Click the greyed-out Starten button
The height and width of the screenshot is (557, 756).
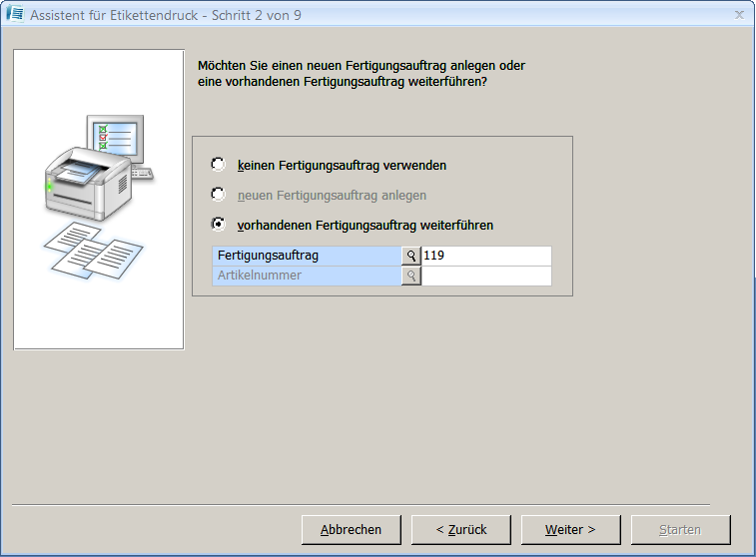[x=680, y=530]
